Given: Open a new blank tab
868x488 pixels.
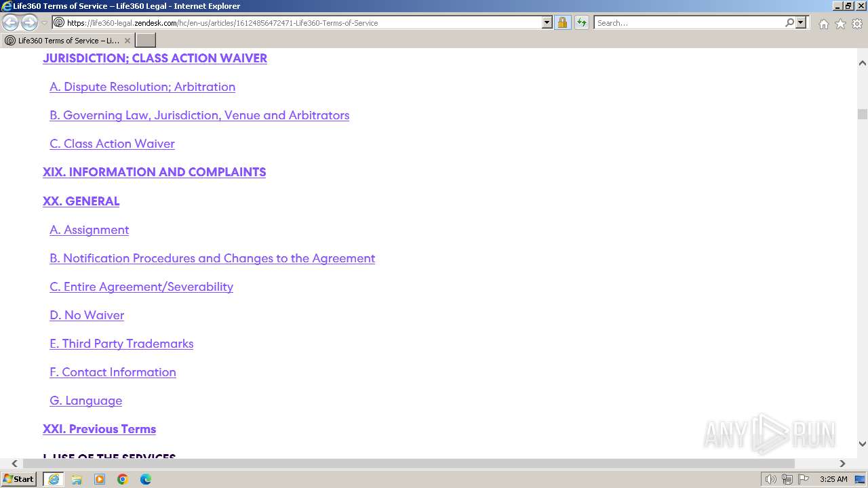Looking at the screenshot, I should [x=146, y=41].
